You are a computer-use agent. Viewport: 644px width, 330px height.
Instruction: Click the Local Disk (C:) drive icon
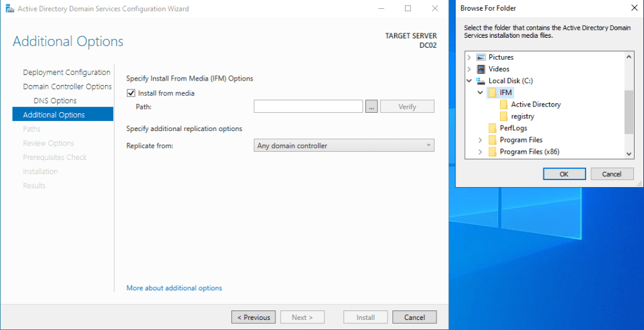pos(481,81)
